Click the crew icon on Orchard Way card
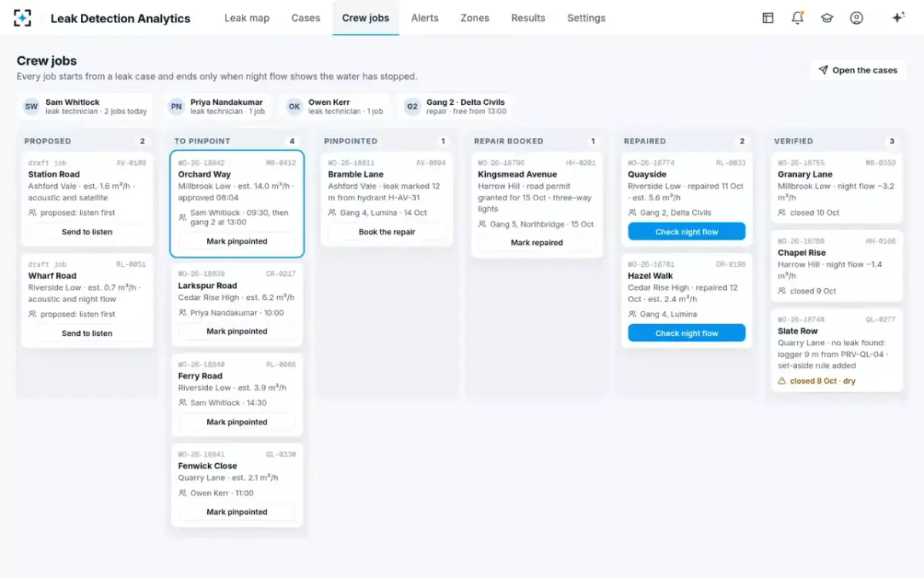Screen dimensions: 924x578 [x=182, y=217]
